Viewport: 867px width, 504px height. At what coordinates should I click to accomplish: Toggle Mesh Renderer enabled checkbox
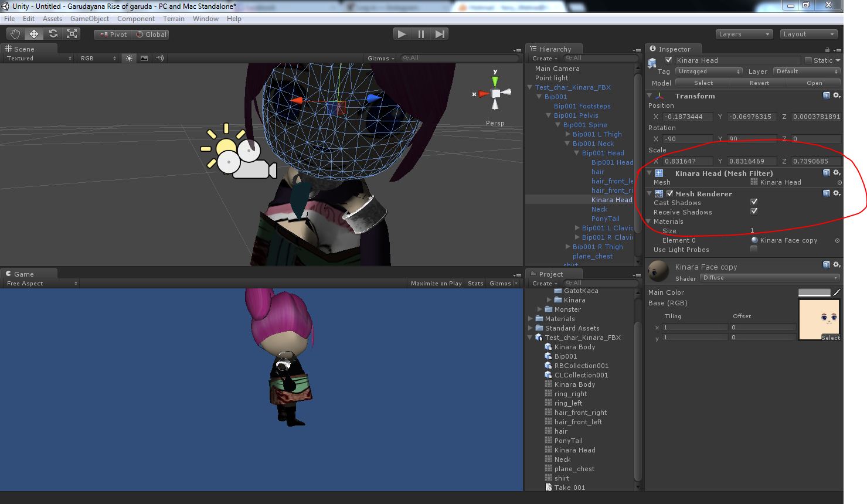[669, 194]
